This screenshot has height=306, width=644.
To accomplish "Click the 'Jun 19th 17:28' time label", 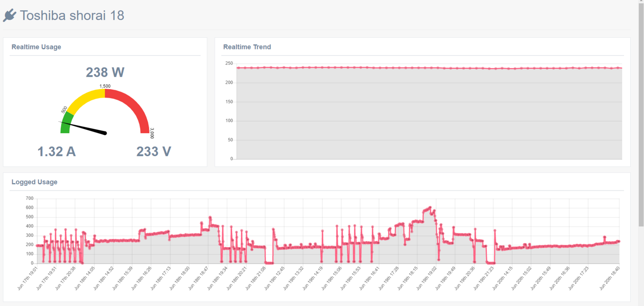I will (389, 278).
